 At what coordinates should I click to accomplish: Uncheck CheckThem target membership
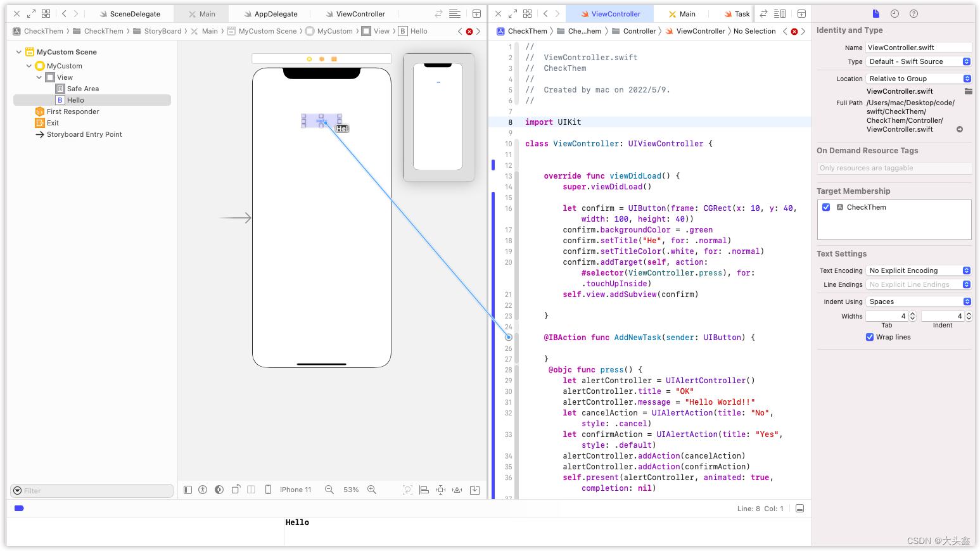(x=826, y=207)
